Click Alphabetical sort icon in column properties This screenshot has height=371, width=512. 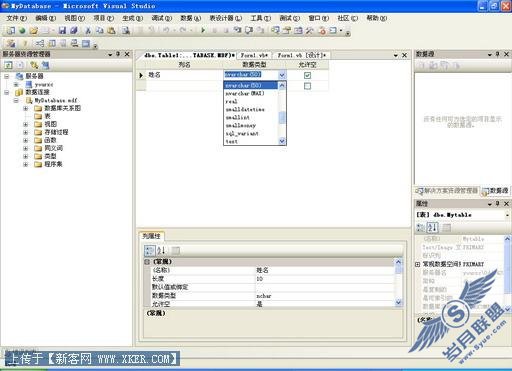(x=162, y=250)
